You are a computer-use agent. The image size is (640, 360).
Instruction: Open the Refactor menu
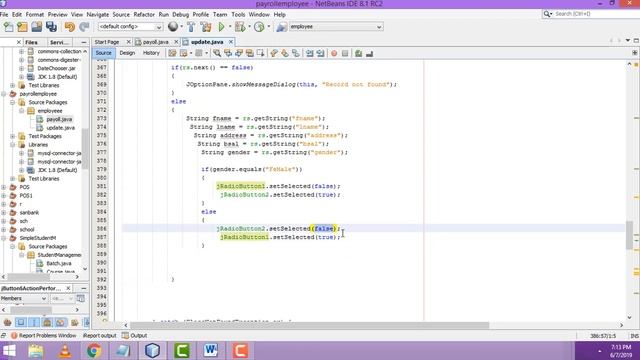tap(144, 14)
